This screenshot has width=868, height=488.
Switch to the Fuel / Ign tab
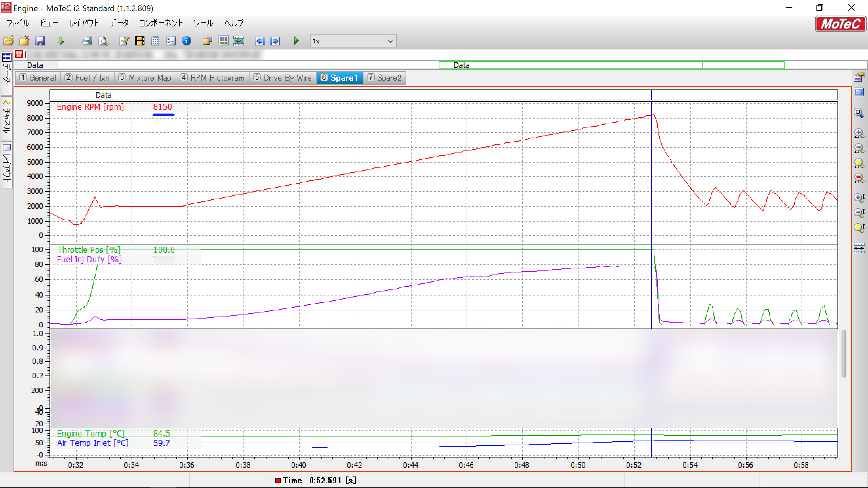[x=87, y=78]
